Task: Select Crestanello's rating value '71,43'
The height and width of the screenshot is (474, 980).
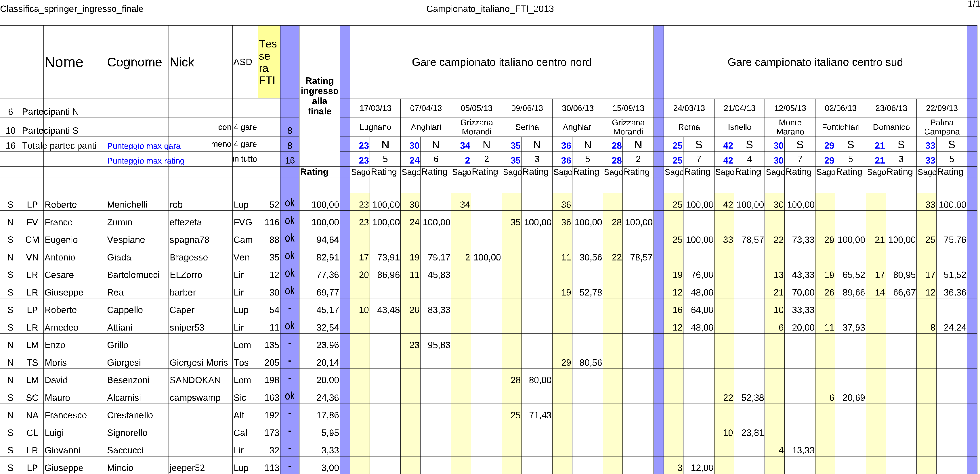Action: click(x=540, y=415)
